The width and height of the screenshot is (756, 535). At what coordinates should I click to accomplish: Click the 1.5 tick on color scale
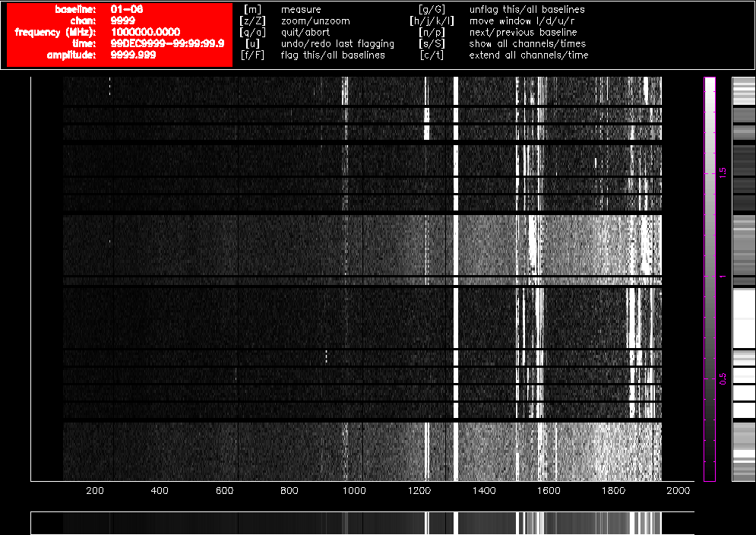pyautogui.click(x=723, y=173)
